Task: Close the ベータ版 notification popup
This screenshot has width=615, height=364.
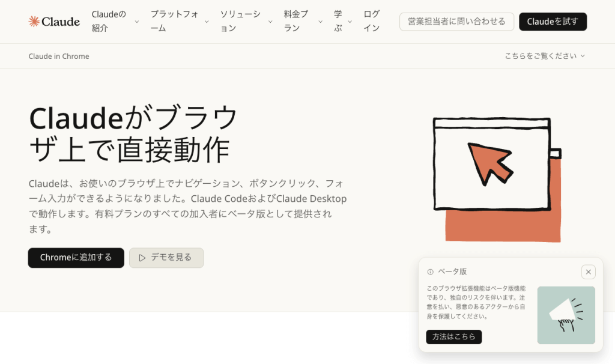Action: click(x=589, y=272)
